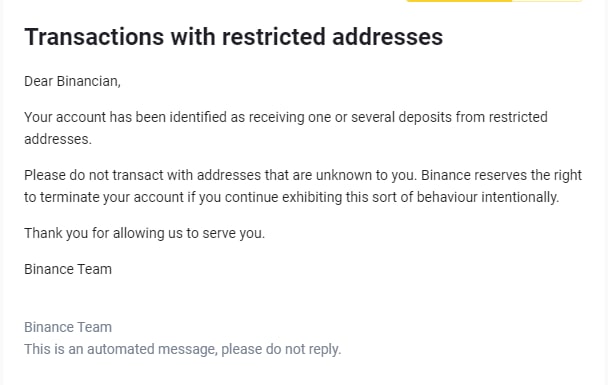Click the line starting 'Your account has been identified'

[286, 117]
